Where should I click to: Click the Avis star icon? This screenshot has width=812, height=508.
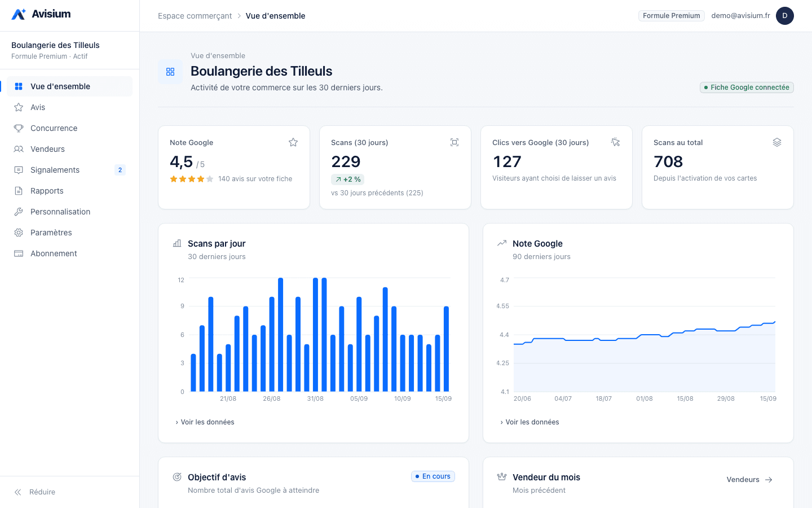coord(19,107)
